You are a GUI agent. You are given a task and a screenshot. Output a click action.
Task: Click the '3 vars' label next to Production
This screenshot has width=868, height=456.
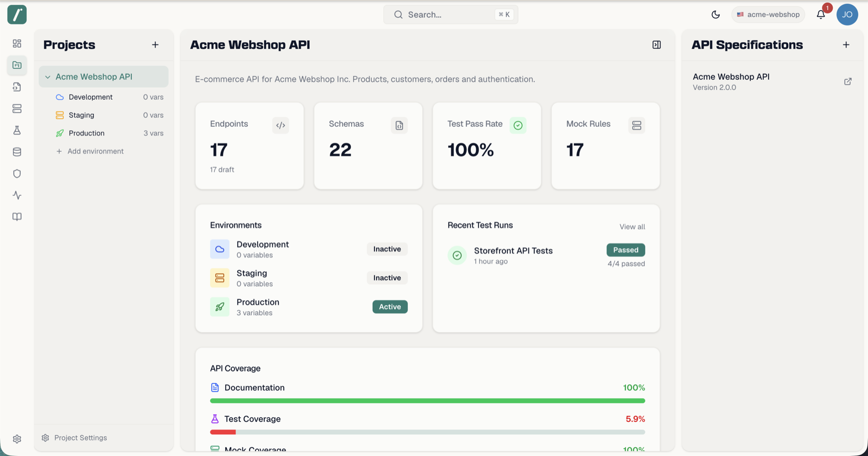154,133
